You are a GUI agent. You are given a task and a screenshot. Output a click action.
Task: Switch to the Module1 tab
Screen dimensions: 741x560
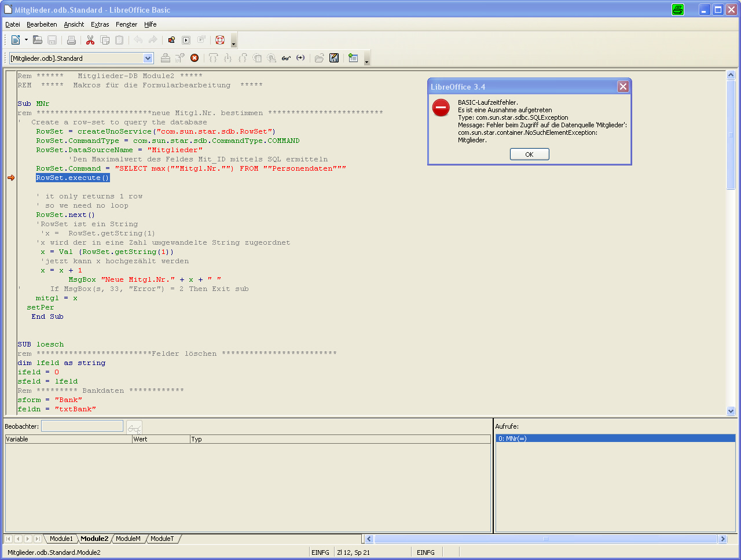(x=61, y=539)
